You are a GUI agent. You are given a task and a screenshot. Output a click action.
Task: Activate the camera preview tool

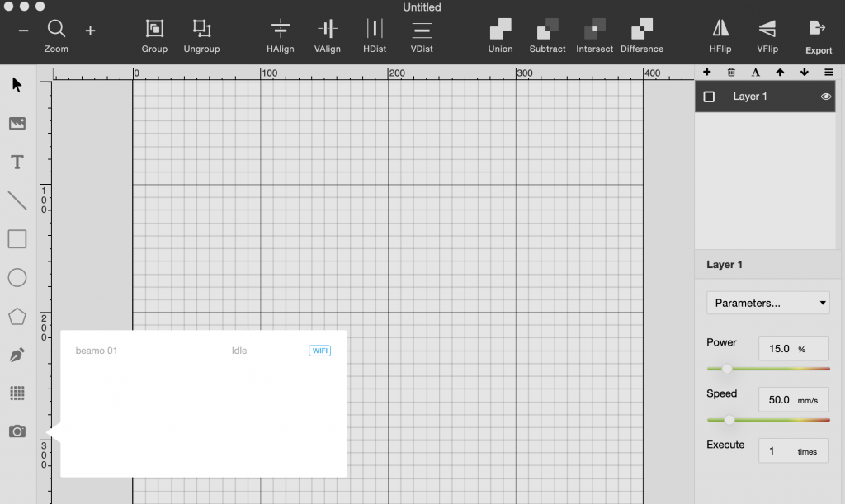point(17,431)
